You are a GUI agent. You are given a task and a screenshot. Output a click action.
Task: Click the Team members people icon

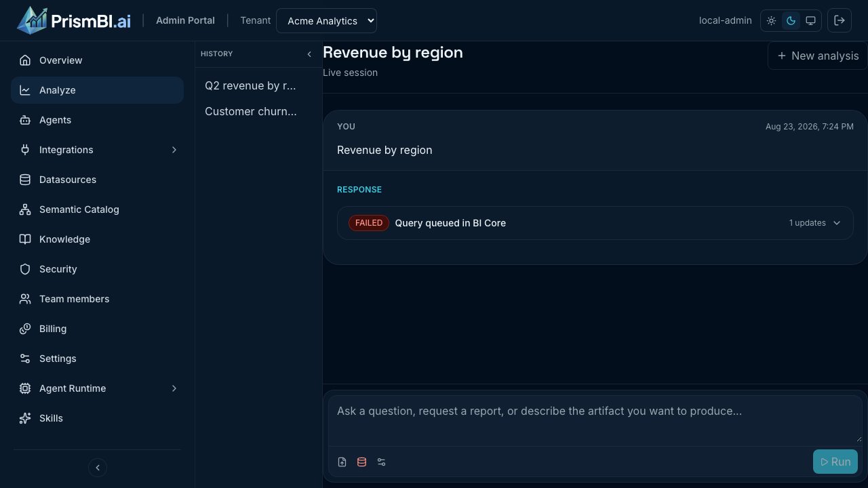25,299
